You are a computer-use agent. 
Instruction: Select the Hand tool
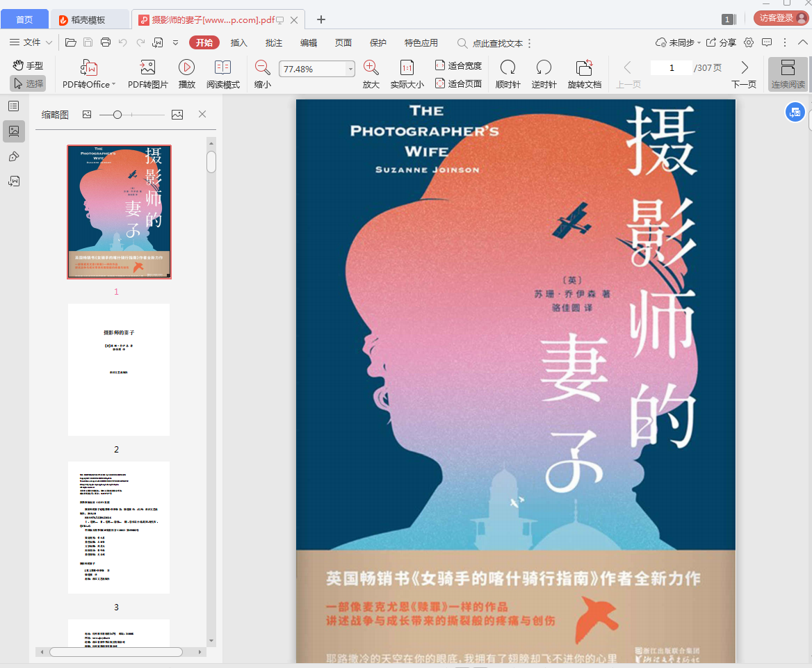click(x=28, y=65)
